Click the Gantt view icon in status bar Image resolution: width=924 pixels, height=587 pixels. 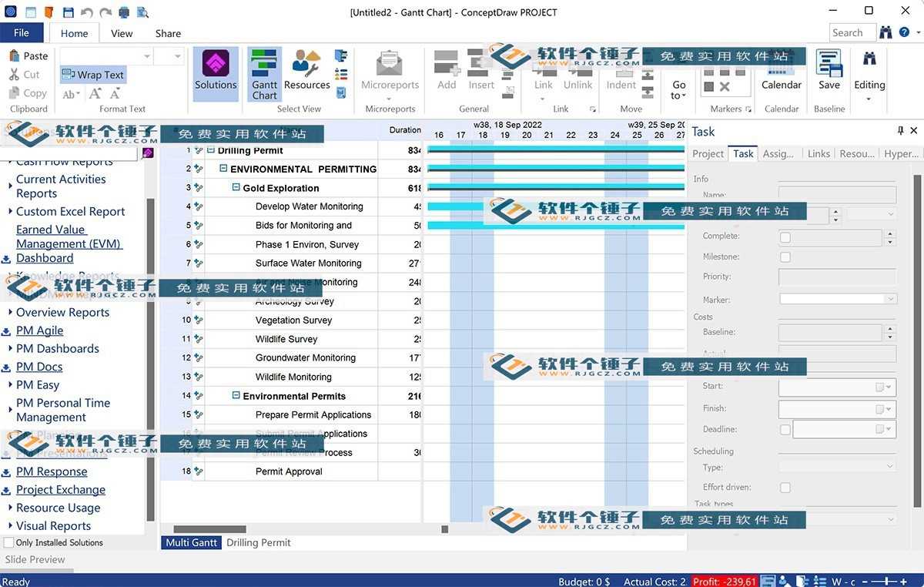[x=768, y=581]
